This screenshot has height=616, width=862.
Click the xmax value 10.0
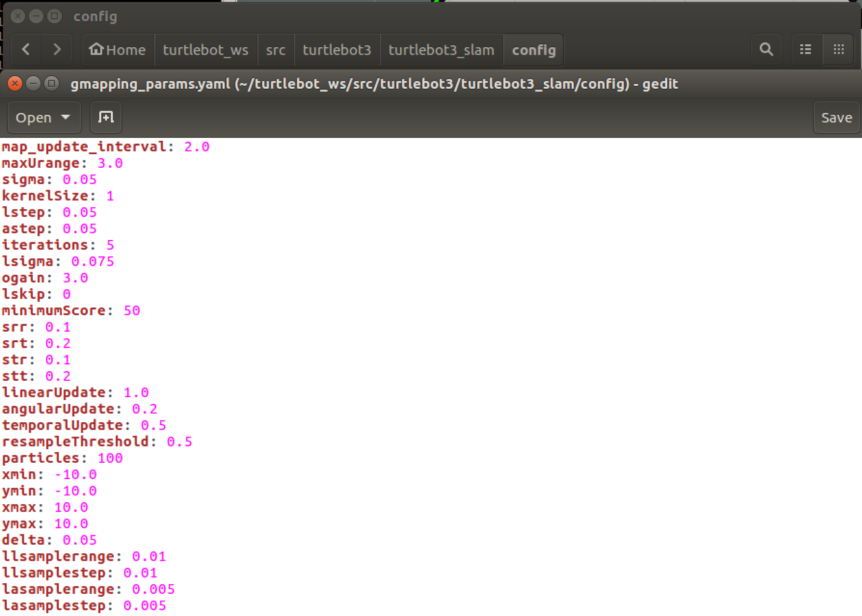click(x=71, y=507)
